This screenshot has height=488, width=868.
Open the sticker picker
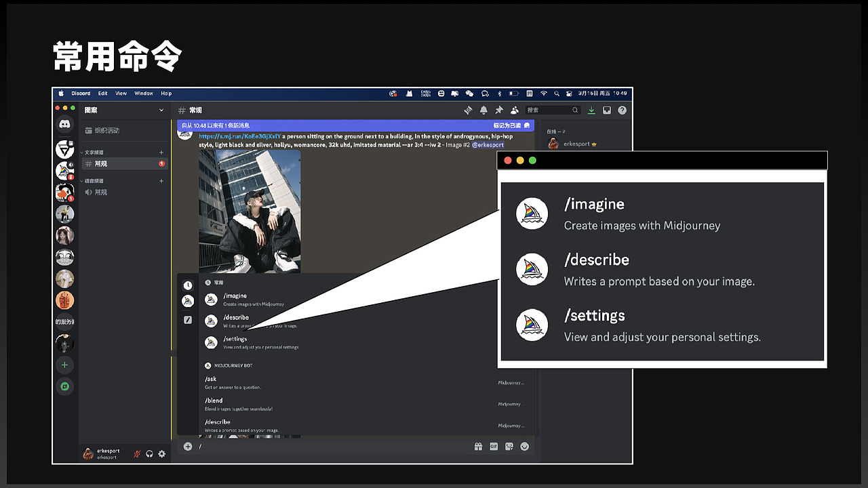tap(509, 446)
